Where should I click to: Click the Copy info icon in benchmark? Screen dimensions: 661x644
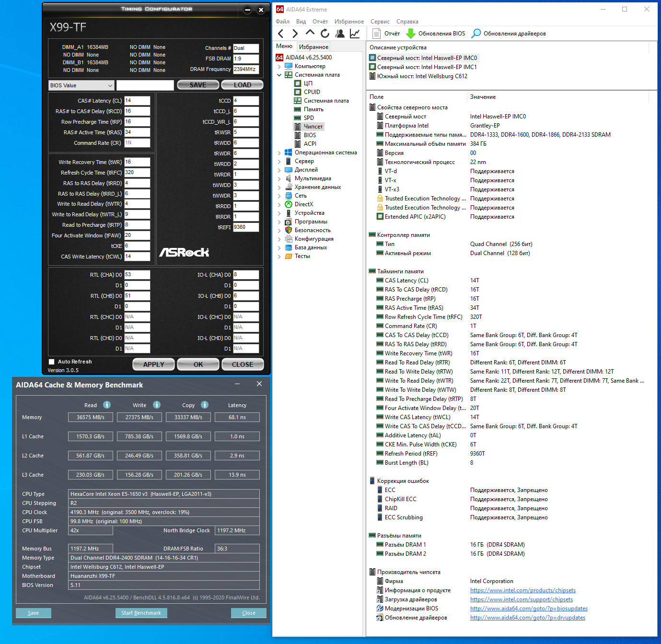point(205,405)
